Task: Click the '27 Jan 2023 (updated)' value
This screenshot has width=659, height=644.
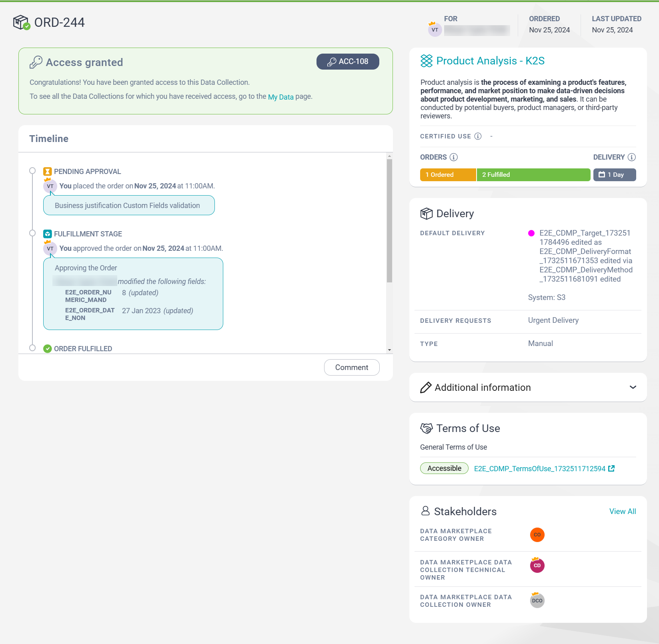Action: [158, 311]
